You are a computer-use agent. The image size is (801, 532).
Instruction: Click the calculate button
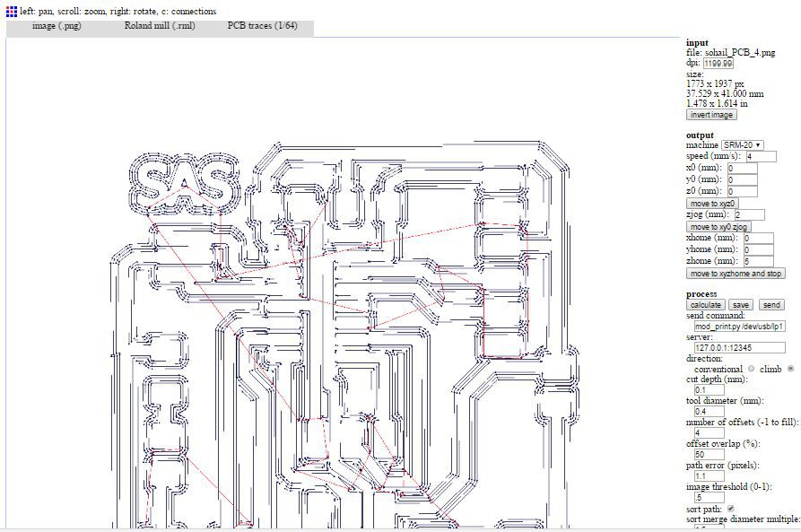[706, 305]
